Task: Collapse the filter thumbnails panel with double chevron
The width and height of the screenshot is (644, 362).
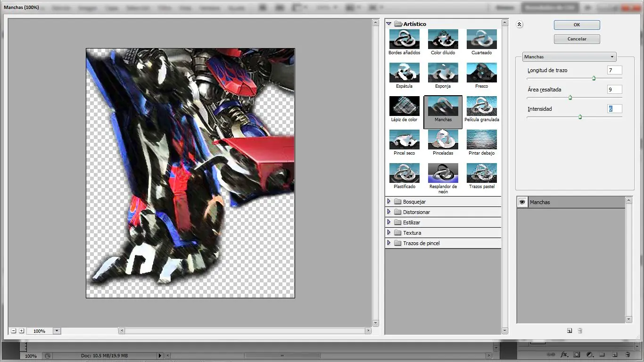Action: tap(520, 25)
